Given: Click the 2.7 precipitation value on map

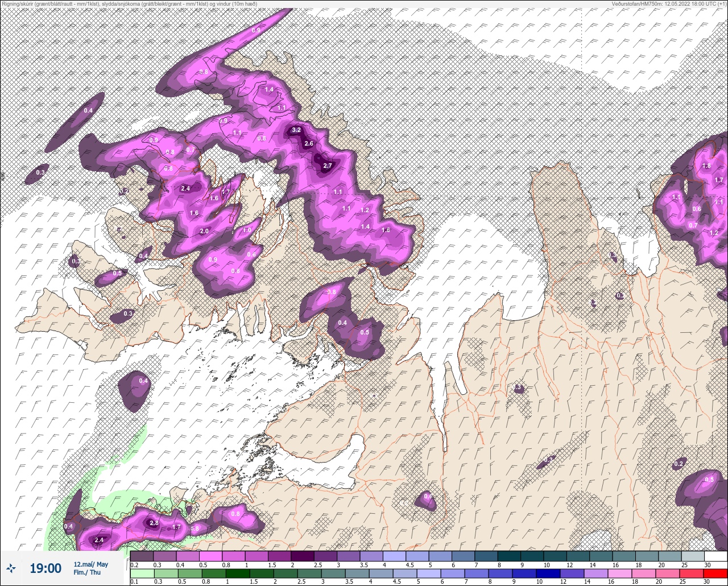Looking at the screenshot, I should (327, 166).
